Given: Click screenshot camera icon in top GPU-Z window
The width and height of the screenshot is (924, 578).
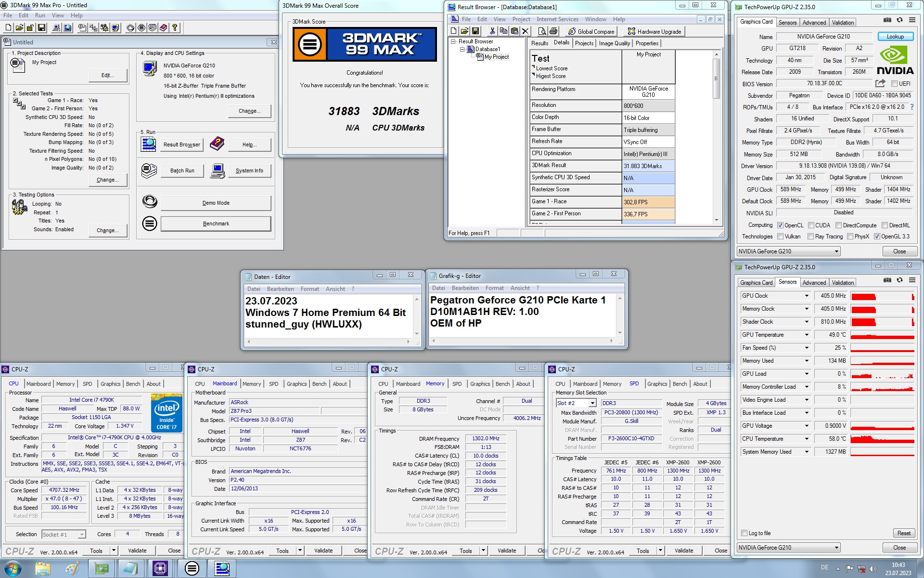Looking at the screenshot, I should (887, 20).
